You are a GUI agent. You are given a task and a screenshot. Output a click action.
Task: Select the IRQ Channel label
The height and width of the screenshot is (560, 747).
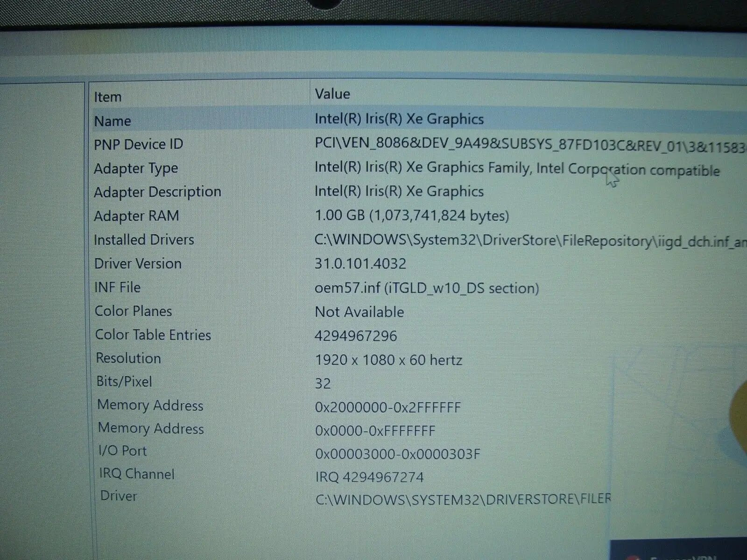[137, 474]
